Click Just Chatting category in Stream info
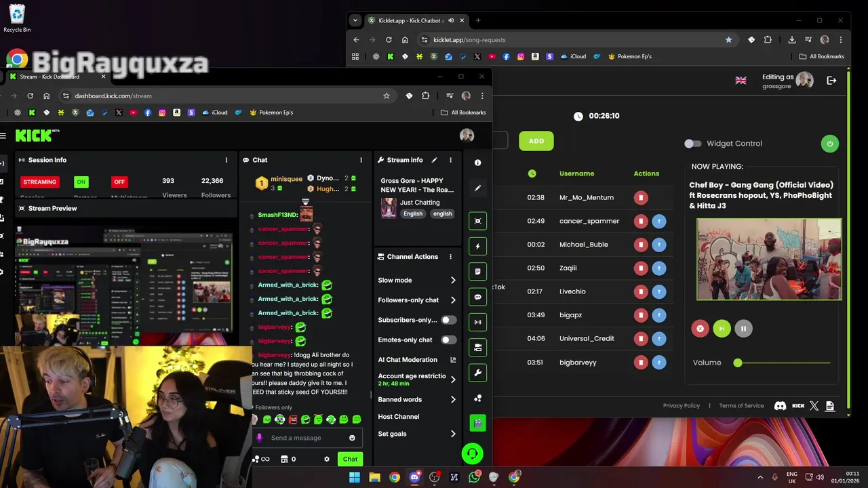The height and width of the screenshot is (488, 868). 420,203
